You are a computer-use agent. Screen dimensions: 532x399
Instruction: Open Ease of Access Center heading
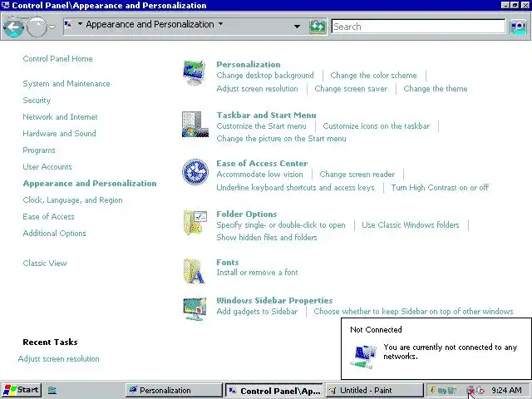(x=262, y=163)
